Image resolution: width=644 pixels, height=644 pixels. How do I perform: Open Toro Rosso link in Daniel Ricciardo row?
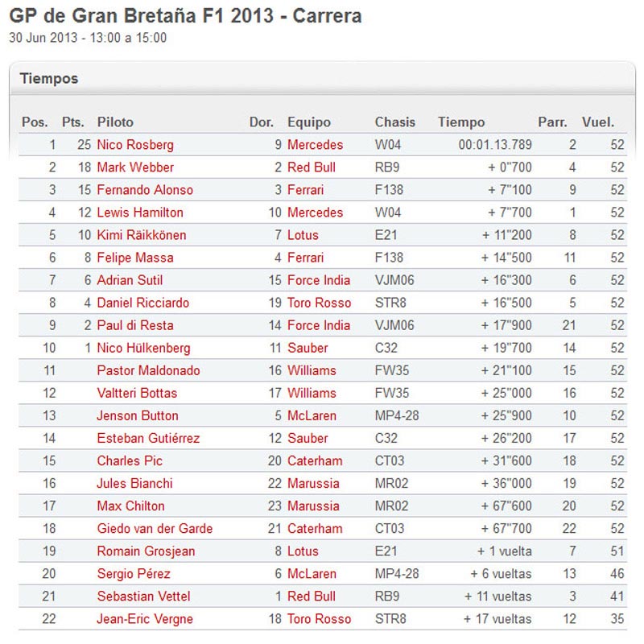pos(319,303)
